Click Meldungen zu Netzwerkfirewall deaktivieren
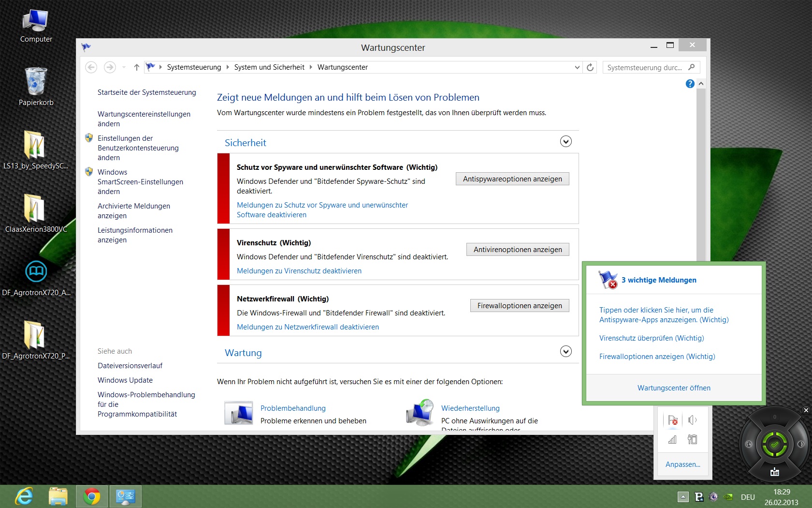This screenshot has height=508, width=812. (308, 327)
